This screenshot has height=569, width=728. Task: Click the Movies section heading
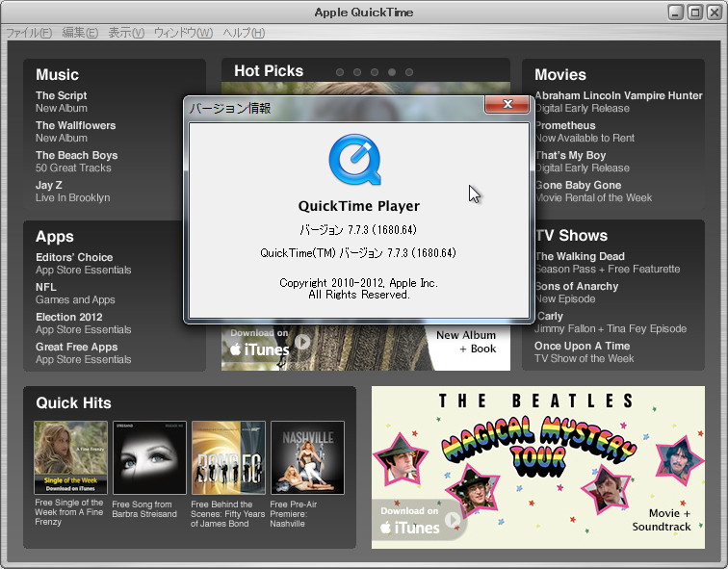point(559,75)
